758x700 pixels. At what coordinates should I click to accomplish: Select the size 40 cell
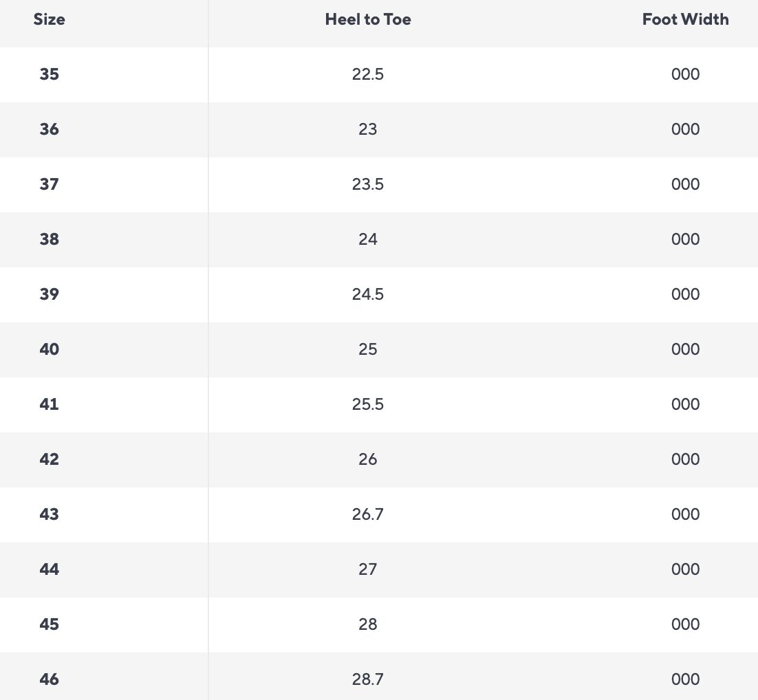click(x=50, y=349)
